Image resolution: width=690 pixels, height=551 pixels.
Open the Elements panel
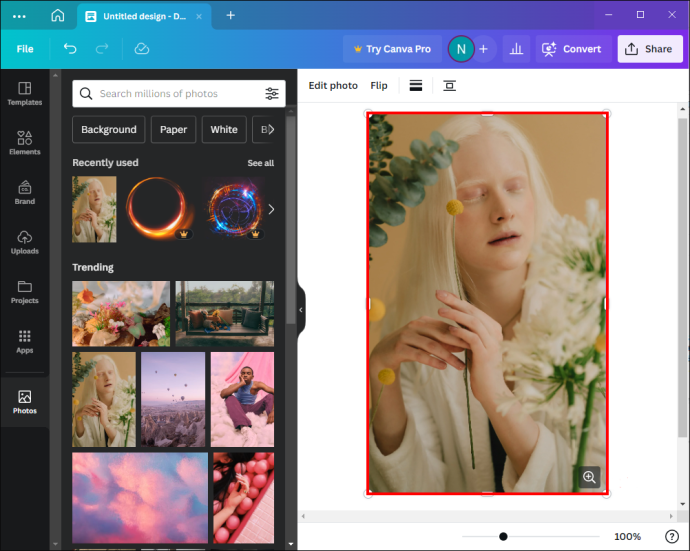tap(25, 143)
